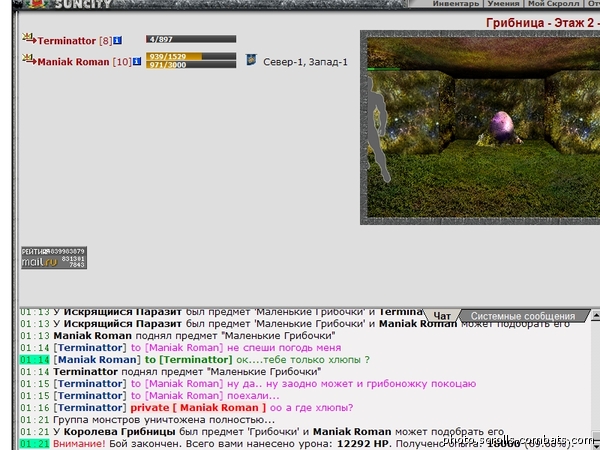The image size is (600, 450).
Task: Click the mail.ru rating counter banner
Action: [54, 258]
